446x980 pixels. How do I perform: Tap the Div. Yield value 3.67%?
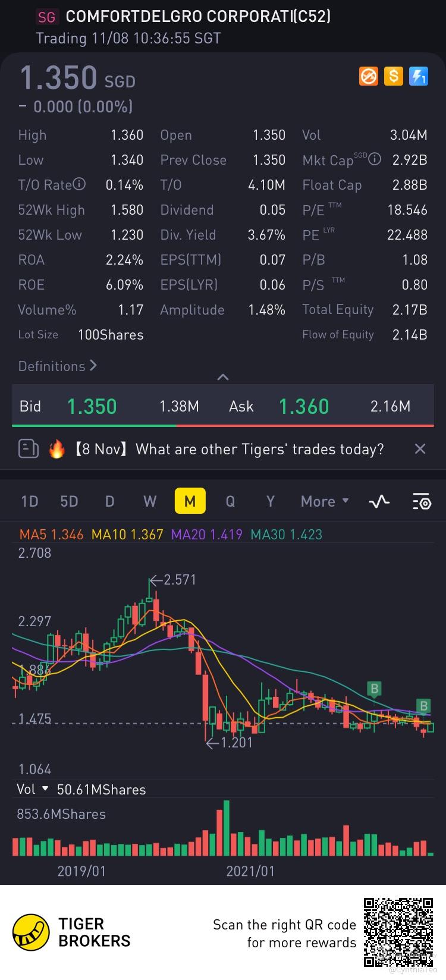tap(266, 235)
